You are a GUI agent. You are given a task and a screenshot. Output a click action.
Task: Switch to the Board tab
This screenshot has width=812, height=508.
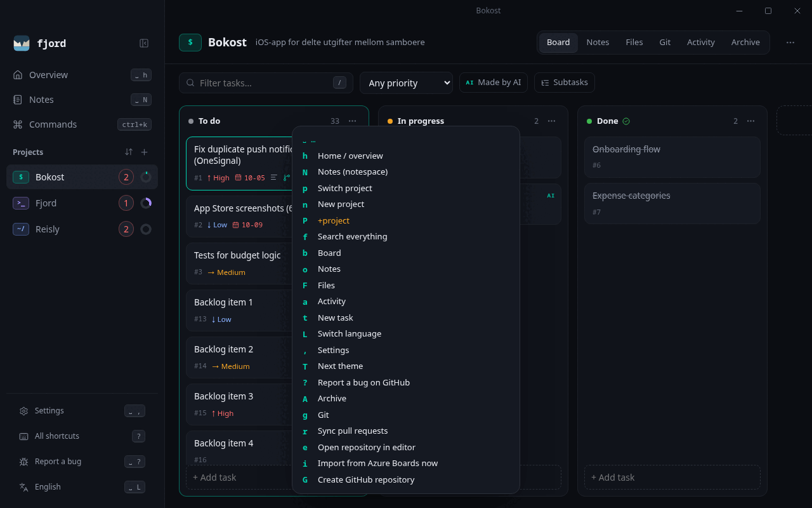click(558, 43)
